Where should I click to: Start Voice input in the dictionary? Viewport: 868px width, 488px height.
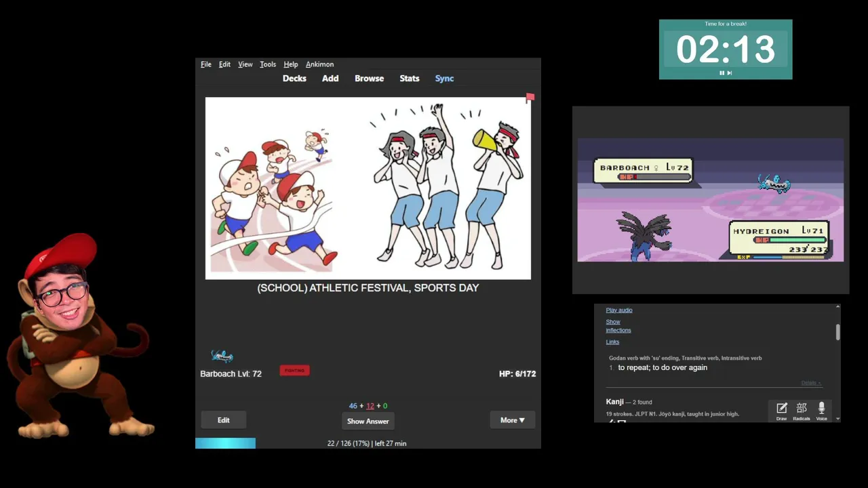point(821,411)
